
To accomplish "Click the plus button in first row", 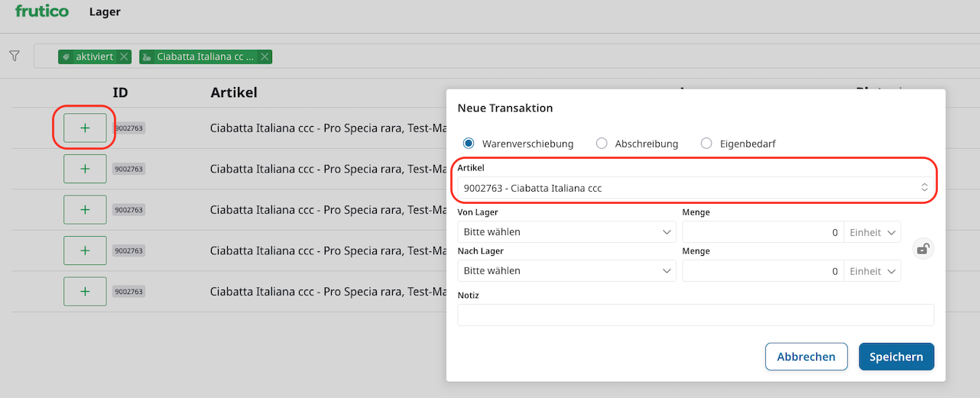I will click(85, 128).
